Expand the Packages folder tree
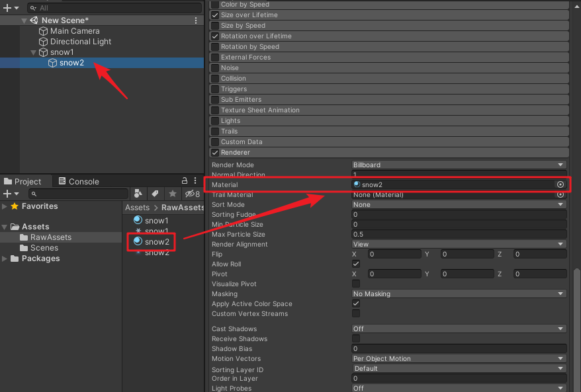The width and height of the screenshot is (581, 392). [5, 258]
